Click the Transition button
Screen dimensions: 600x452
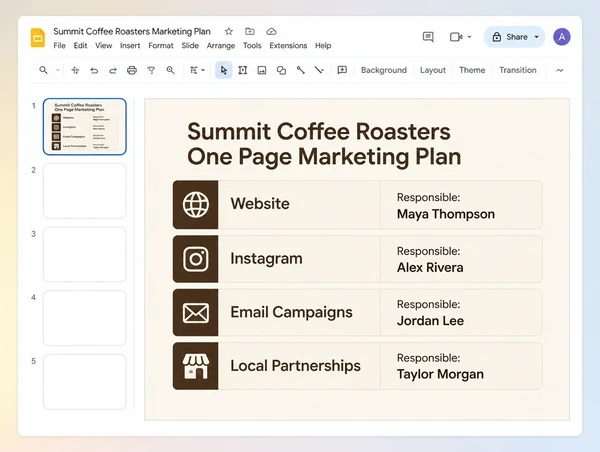coord(518,70)
